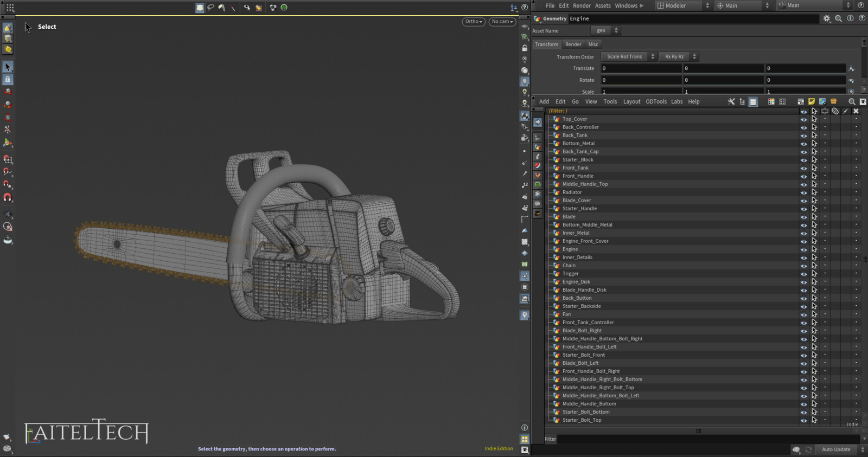Activate the Move tool

click(8, 92)
